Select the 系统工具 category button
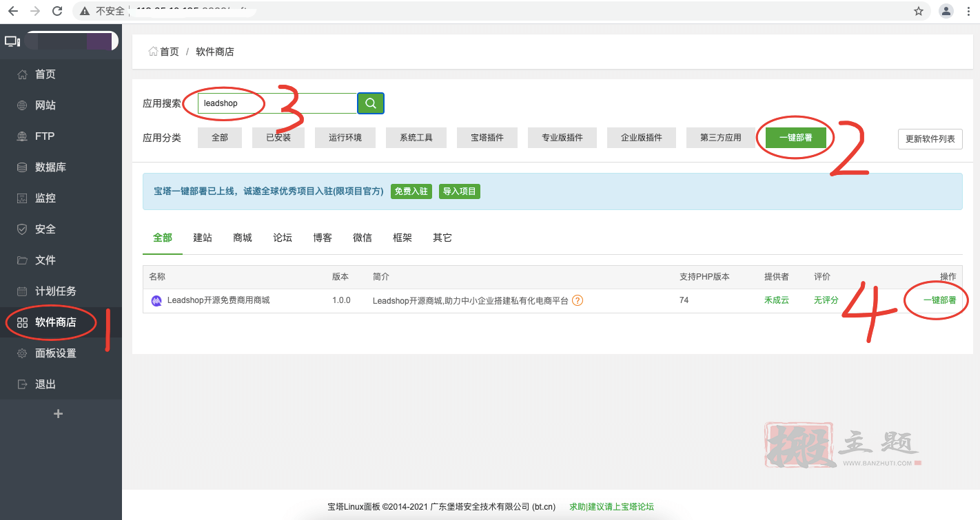The width and height of the screenshot is (980, 520). click(416, 138)
